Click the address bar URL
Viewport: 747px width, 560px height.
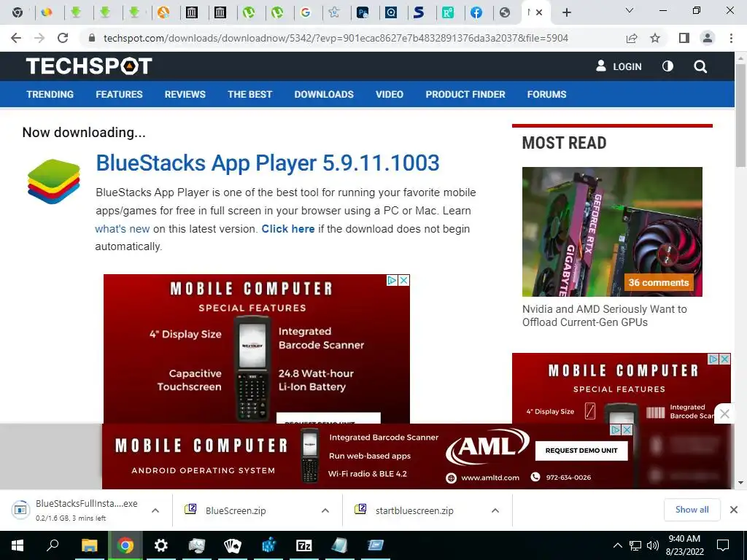[x=336, y=38]
